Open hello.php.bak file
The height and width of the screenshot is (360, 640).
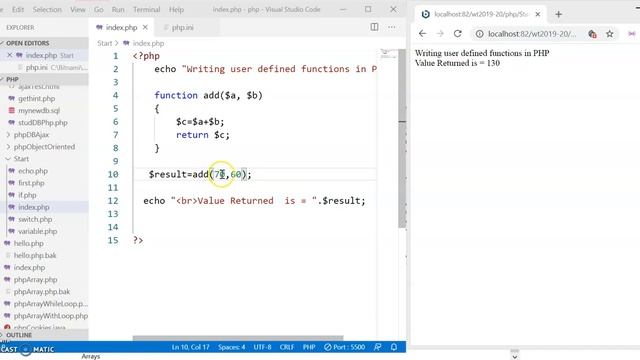tap(35, 256)
